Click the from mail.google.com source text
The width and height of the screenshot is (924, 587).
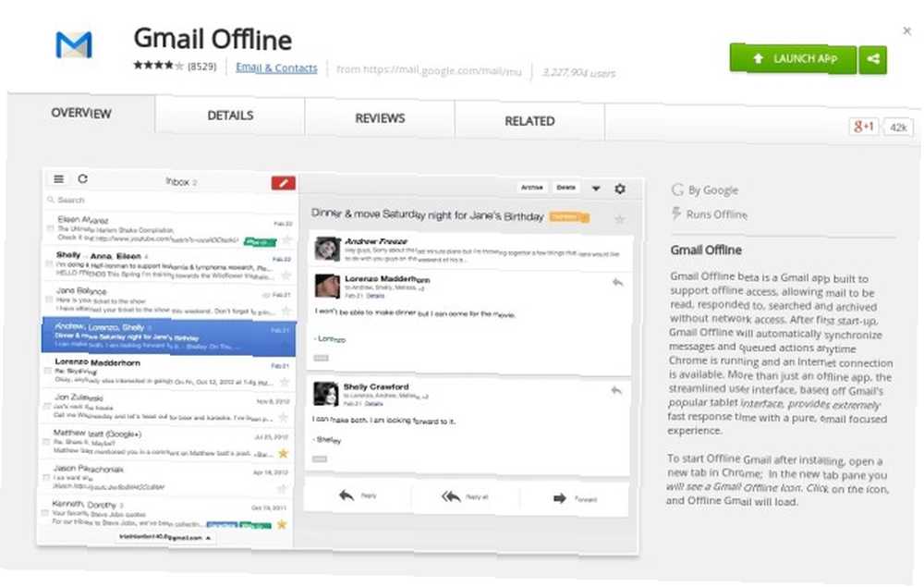[429, 70]
